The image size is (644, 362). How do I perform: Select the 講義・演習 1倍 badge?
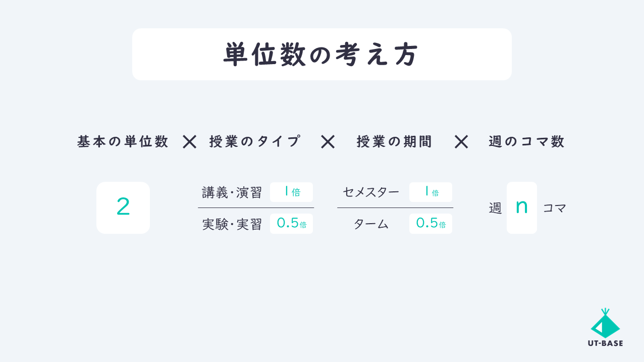[x=291, y=192]
